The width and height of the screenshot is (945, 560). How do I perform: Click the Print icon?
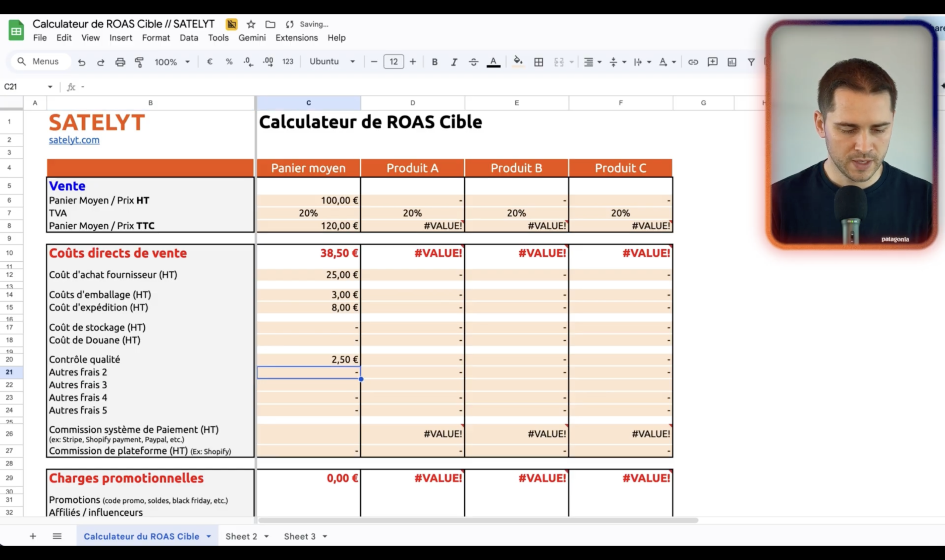pos(120,62)
